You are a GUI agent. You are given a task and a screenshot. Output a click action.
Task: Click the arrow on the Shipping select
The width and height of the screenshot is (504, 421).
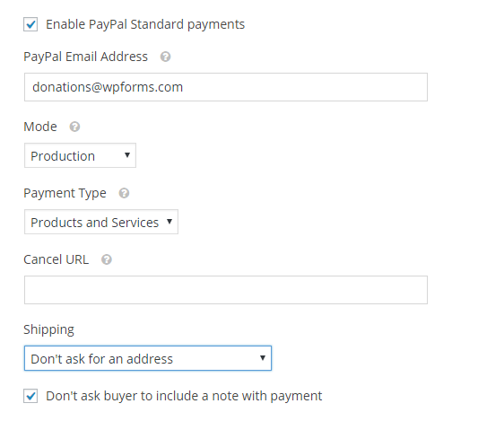(263, 358)
